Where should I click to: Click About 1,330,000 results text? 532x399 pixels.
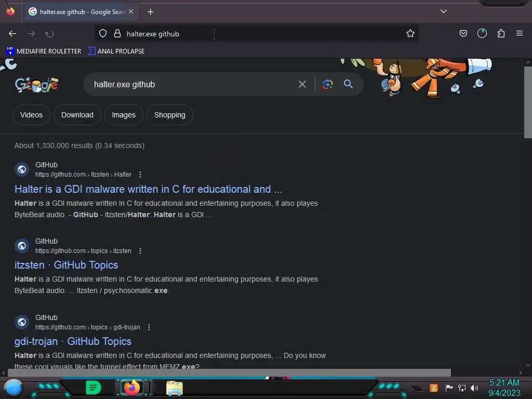coord(79,145)
